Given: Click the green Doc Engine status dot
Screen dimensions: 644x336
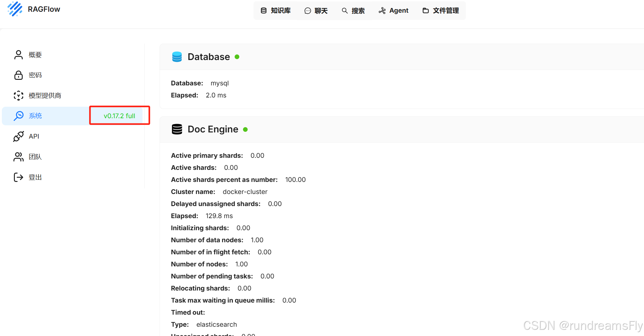Looking at the screenshot, I should [x=245, y=129].
